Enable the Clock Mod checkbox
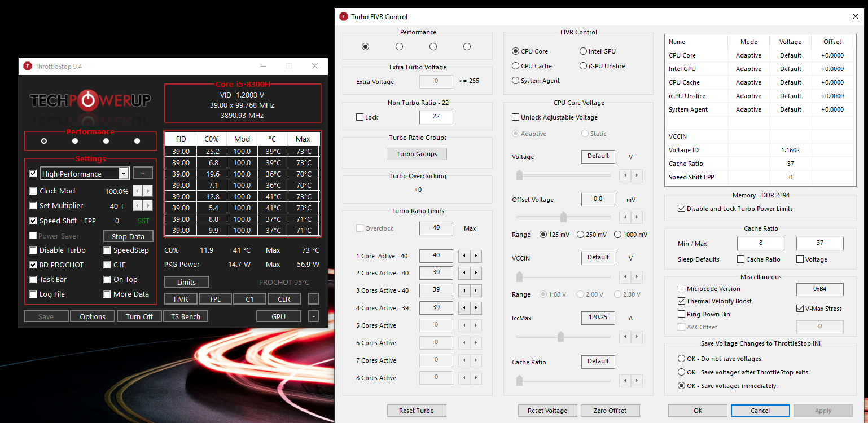The image size is (868, 423). (33, 191)
